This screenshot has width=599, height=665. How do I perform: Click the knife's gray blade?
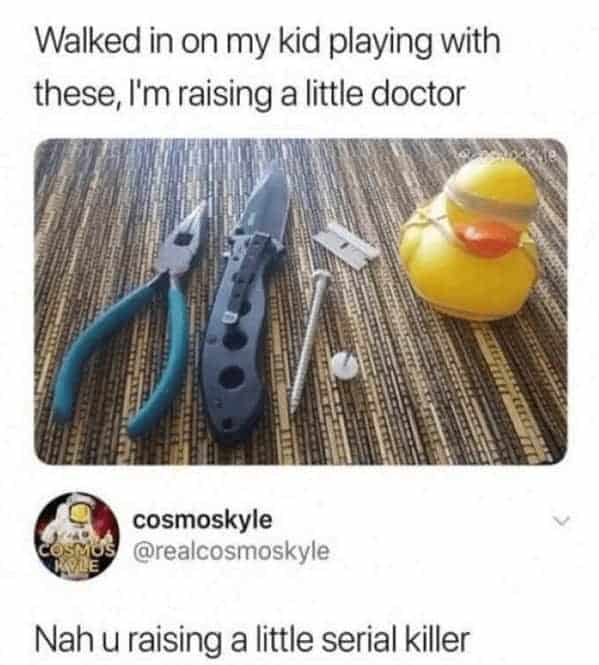264,204
